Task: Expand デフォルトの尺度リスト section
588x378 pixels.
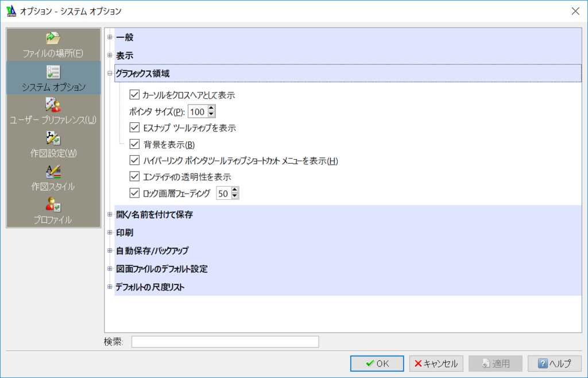Action: coord(110,287)
